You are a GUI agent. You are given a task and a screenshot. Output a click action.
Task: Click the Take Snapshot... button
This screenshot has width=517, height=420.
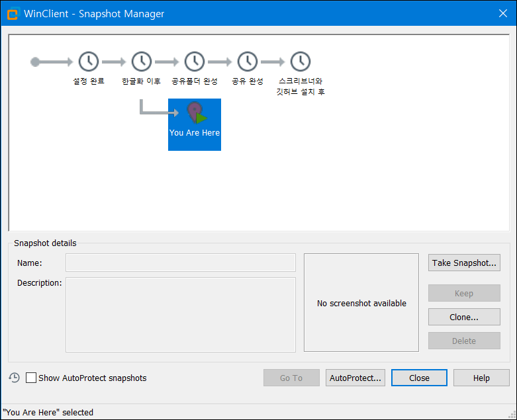point(464,263)
